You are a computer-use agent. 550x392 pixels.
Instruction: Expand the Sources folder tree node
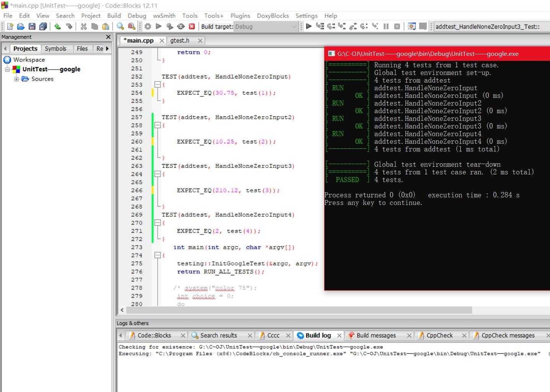coord(16,79)
